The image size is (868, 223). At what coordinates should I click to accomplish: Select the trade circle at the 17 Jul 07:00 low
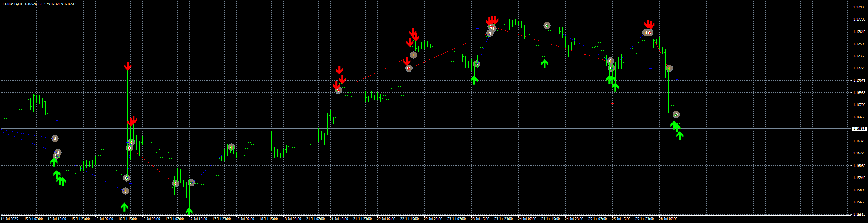pos(175,183)
